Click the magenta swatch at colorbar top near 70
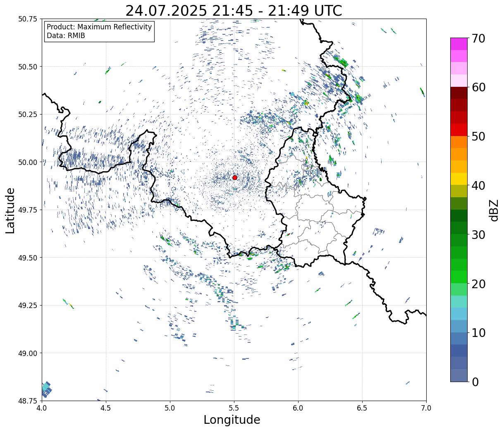The height and width of the screenshot is (430, 504). (x=459, y=44)
